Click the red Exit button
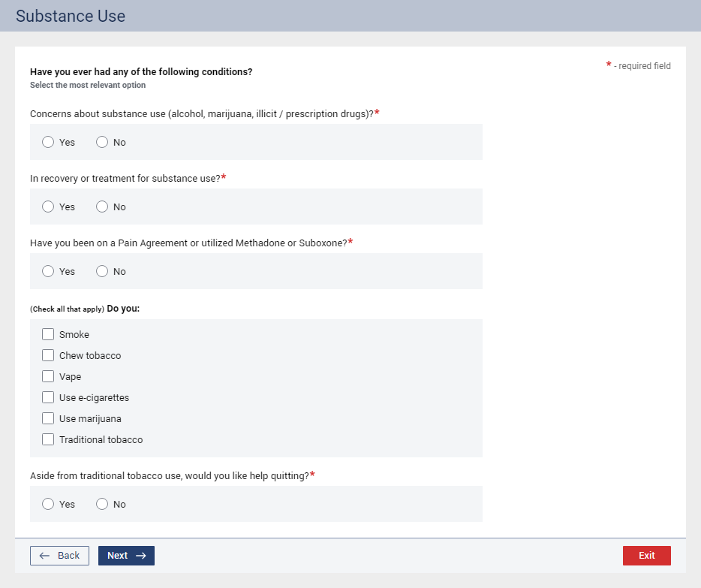Screen dimensions: 701x588 (646, 556)
